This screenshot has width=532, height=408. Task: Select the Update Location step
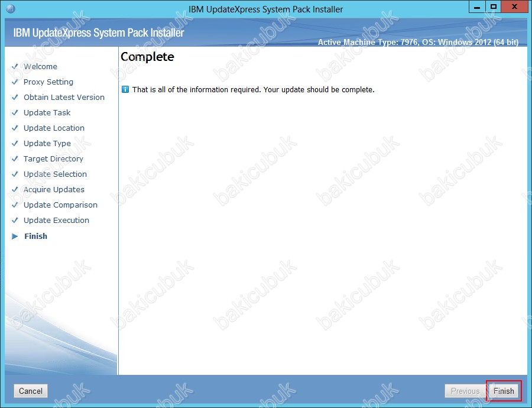coord(54,128)
